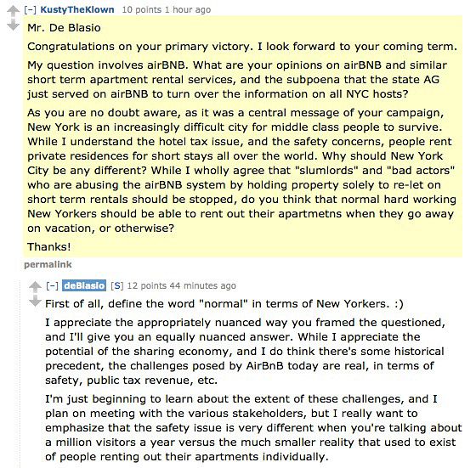Click the paragraph starting "As you are no doubt"
476x468 pixels.
(241, 170)
